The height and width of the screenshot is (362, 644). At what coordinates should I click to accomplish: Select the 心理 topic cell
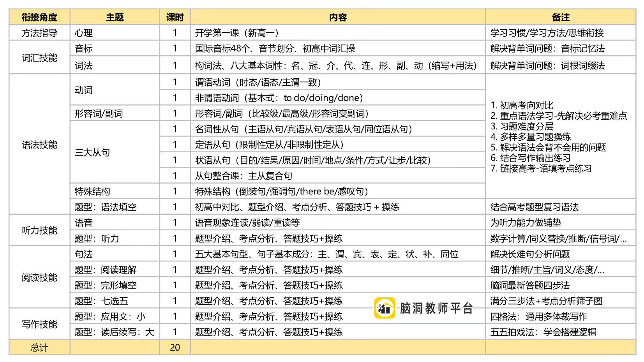coord(115,33)
